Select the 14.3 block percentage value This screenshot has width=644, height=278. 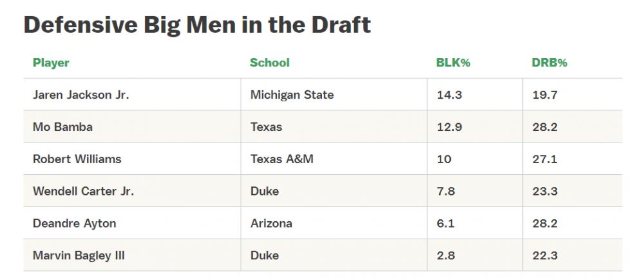[x=449, y=95]
